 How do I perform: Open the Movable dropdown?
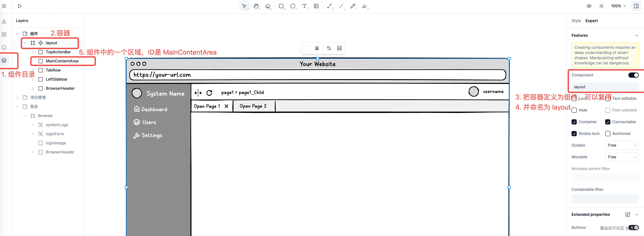(x=622, y=157)
